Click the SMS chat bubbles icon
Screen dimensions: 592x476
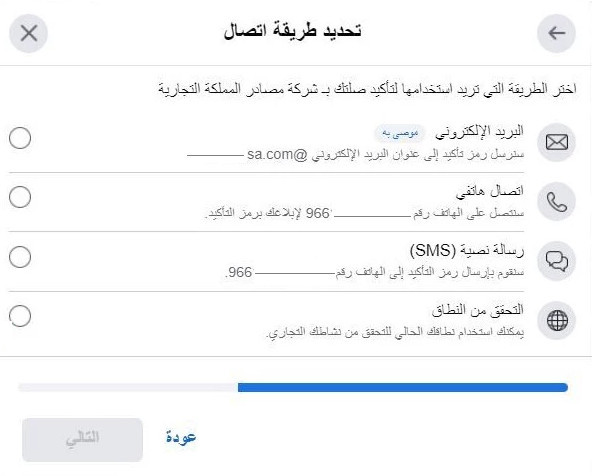(x=556, y=261)
